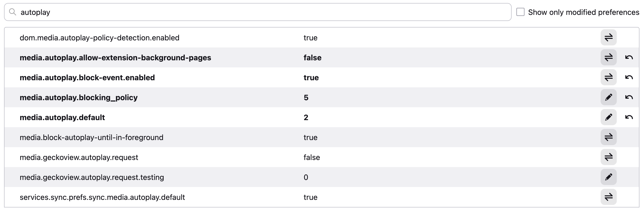This screenshot has height=212, width=644.
Task: Edit media.autoplay.default with pencil icon
Action: pos(608,117)
